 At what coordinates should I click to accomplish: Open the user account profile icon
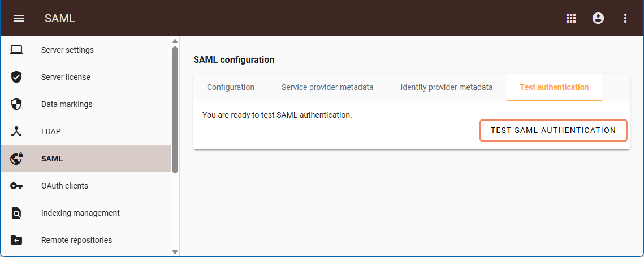pyautogui.click(x=598, y=18)
